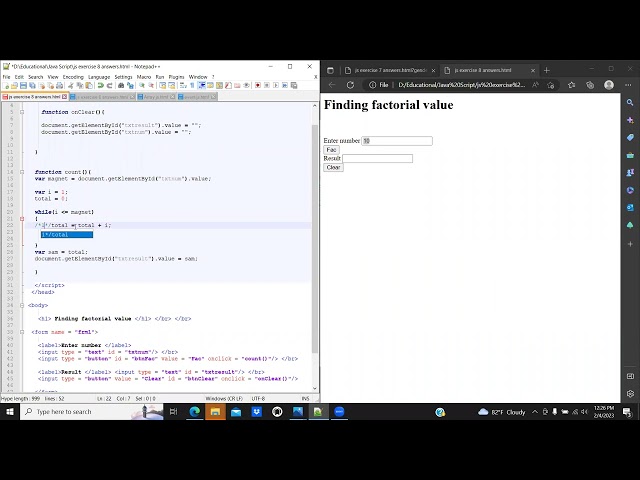Click the Cut scissors icon in Notepad++
The width and height of the screenshot is (640, 480).
[71, 85]
